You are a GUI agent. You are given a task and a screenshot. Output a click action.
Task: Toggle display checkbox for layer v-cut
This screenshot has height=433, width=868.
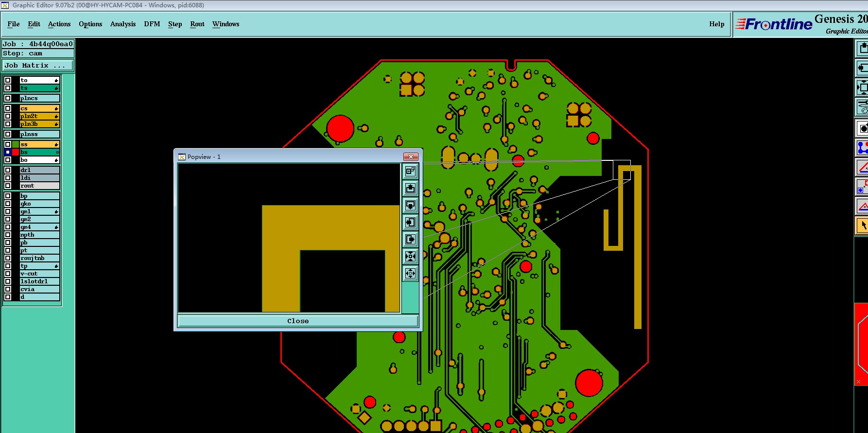(8, 274)
